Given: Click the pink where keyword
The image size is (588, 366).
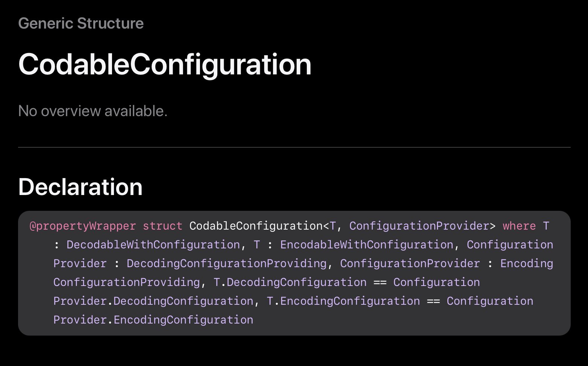Looking at the screenshot, I should [x=519, y=226].
